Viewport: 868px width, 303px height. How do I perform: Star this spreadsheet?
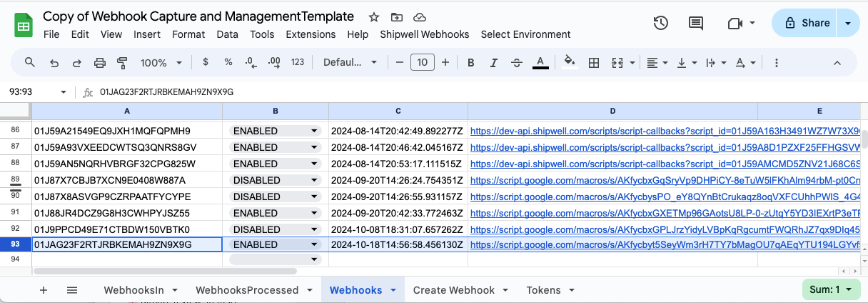(x=374, y=17)
